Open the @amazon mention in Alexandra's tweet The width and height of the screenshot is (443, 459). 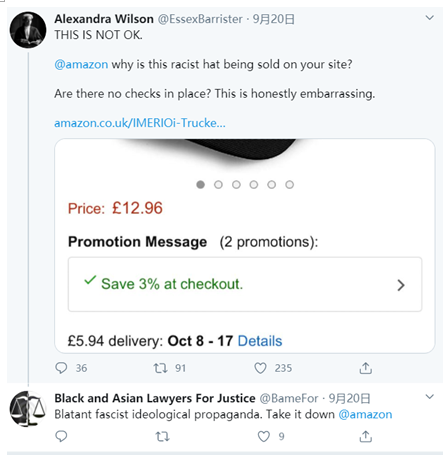coord(81,64)
